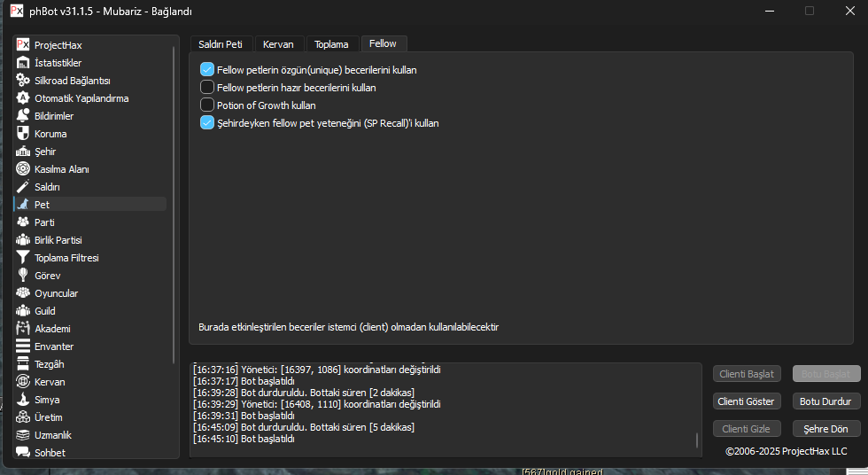This screenshot has height=475, width=868.
Task: Click the Simya alchemy icon
Action: pyautogui.click(x=23, y=400)
